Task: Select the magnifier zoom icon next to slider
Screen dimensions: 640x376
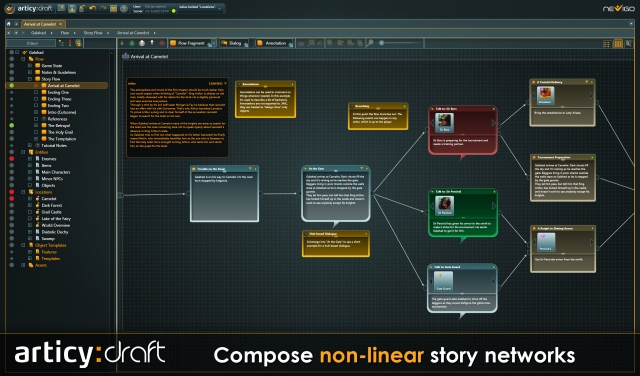Action: 370,43
